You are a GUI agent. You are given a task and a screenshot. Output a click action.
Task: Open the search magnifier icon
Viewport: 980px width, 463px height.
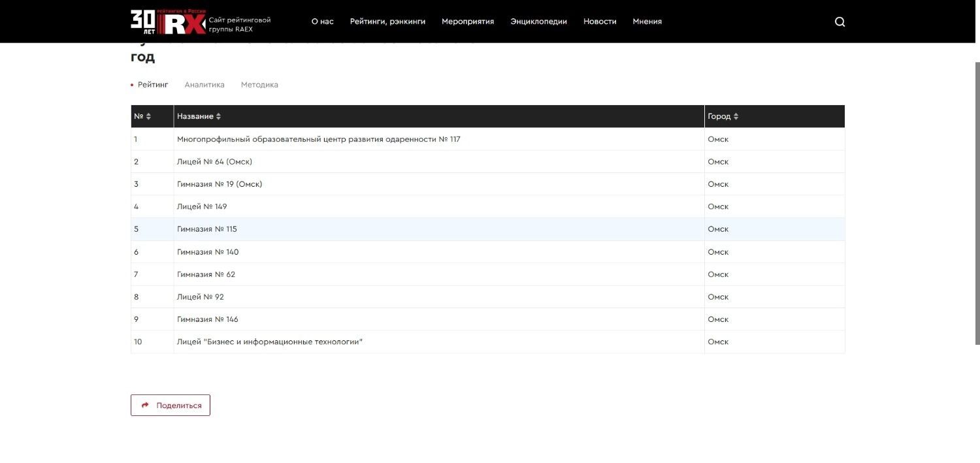tap(840, 22)
